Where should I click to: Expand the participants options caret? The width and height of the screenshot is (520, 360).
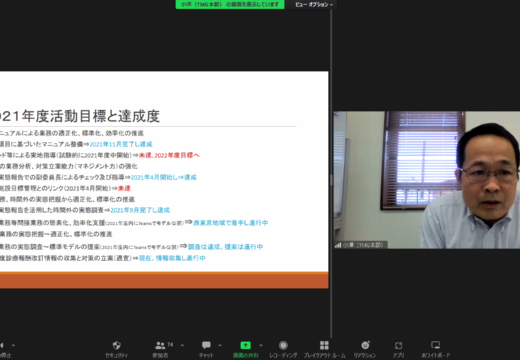tap(182, 345)
